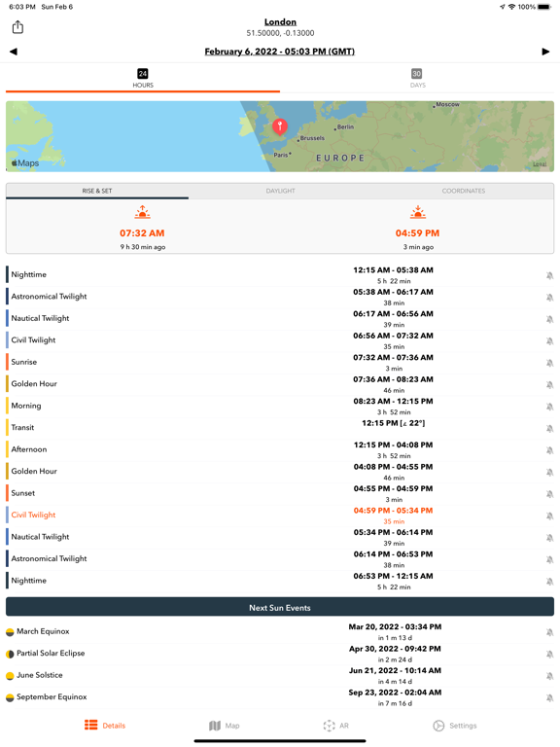Tap Apr 30, 2022 - 09:42 PM date
The height and width of the screenshot is (747, 560).
395,649
